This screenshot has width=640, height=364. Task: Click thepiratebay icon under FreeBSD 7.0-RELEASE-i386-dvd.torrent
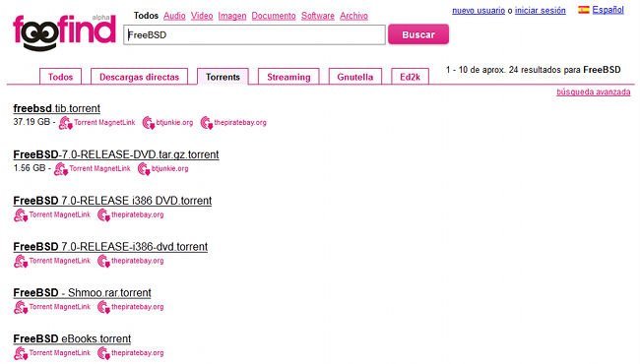tap(103, 261)
